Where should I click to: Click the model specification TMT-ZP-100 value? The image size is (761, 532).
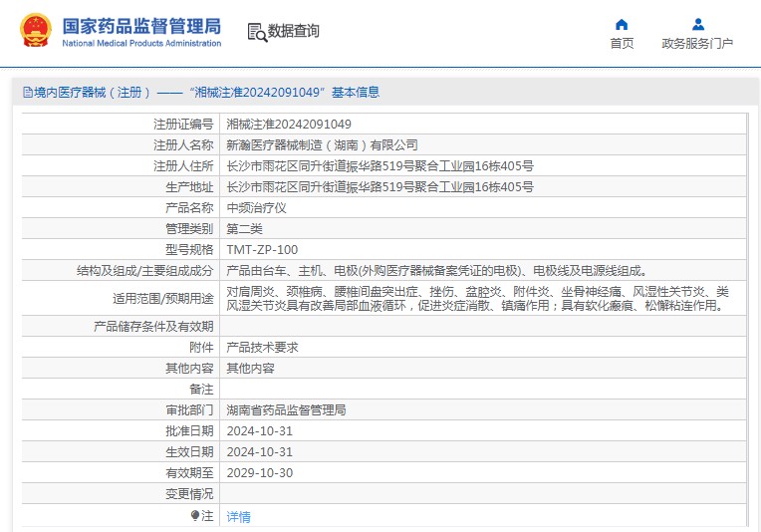(x=262, y=250)
